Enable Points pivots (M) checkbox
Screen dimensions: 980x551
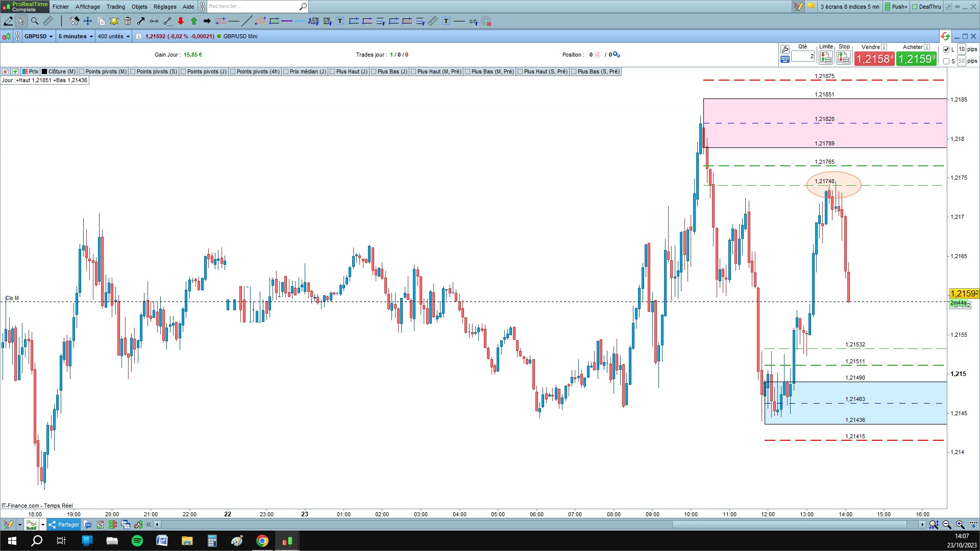click(x=82, y=71)
